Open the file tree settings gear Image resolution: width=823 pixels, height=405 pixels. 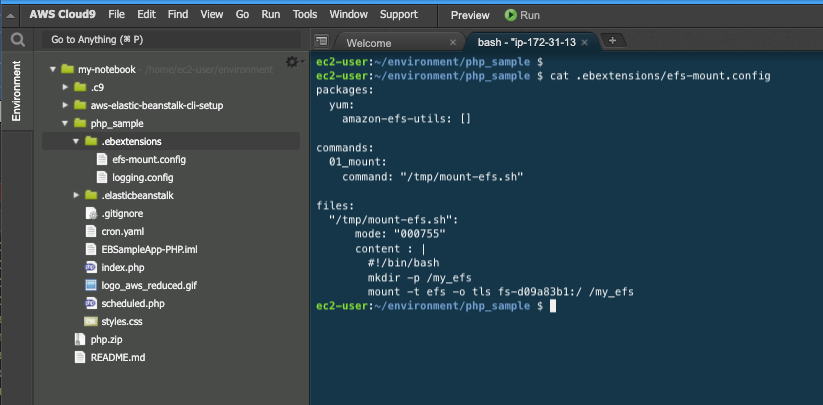tap(292, 62)
